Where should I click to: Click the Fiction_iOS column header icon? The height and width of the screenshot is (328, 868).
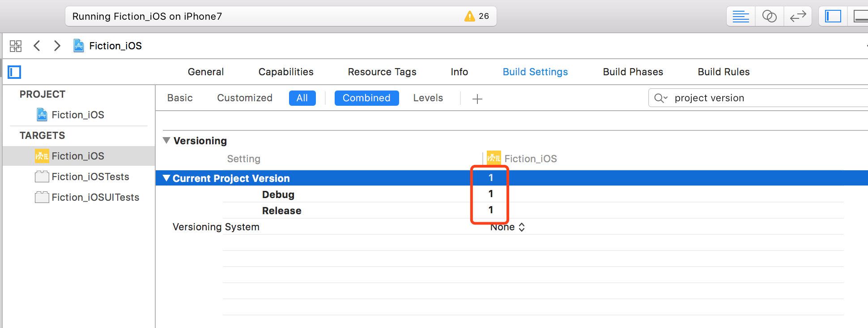[x=494, y=158]
